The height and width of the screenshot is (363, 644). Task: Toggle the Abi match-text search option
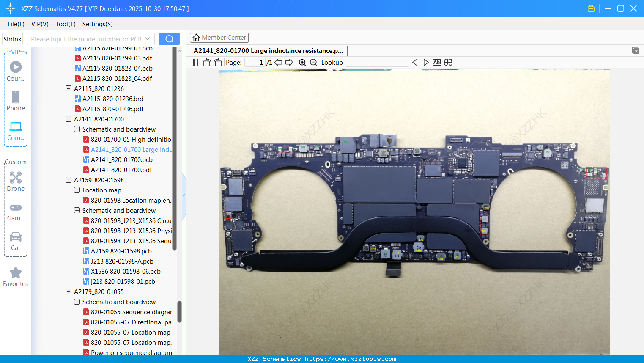[437, 63]
